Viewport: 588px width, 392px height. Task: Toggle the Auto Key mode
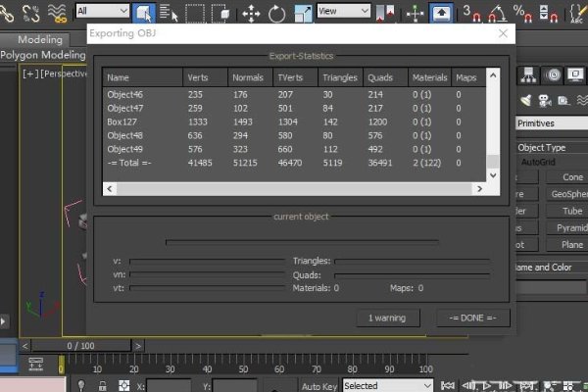click(x=319, y=385)
